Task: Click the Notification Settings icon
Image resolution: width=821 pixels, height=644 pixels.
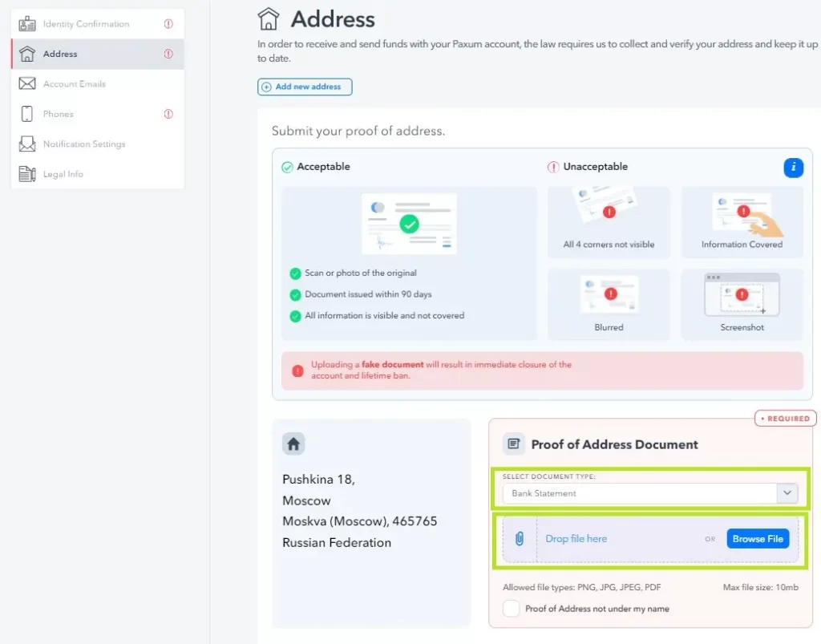Action: point(27,144)
